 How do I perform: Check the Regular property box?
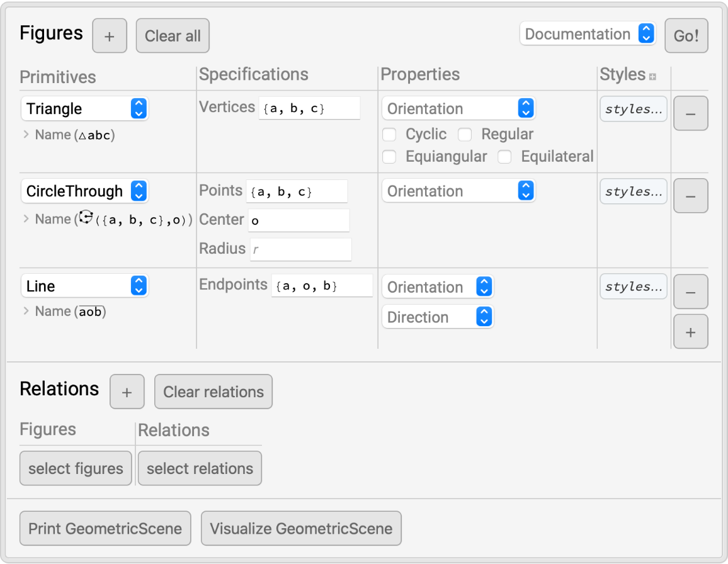(x=465, y=135)
